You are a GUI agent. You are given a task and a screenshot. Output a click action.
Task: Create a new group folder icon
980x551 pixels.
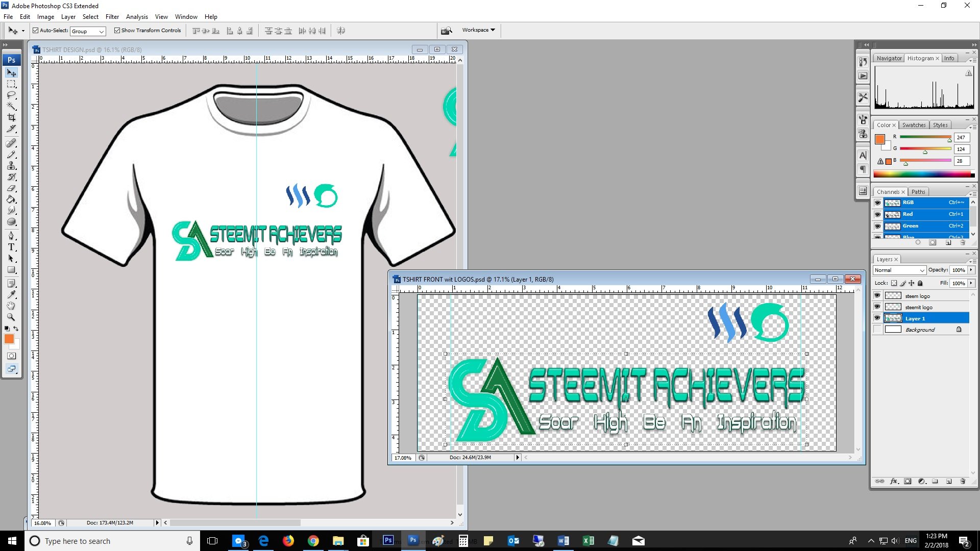[x=935, y=481]
